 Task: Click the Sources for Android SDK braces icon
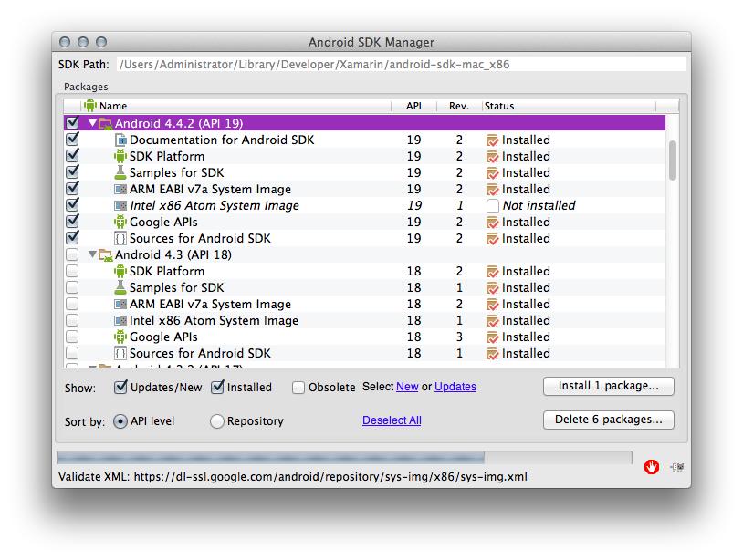[x=122, y=238]
